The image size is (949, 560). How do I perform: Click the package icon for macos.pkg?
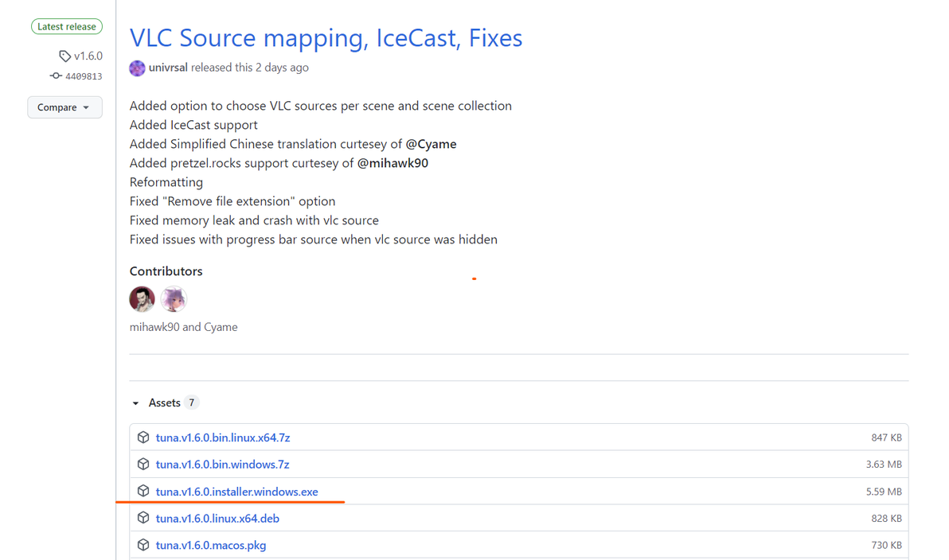(x=143, y=546)
